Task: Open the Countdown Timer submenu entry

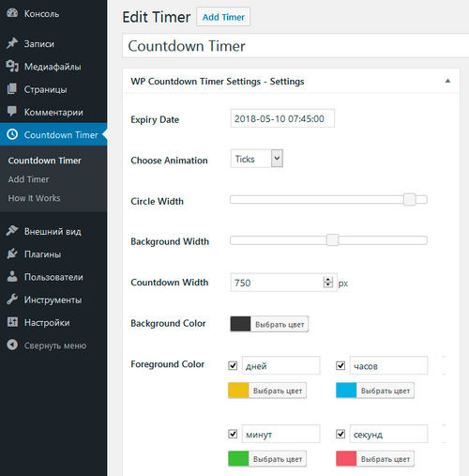Action: tap(44, 161)
